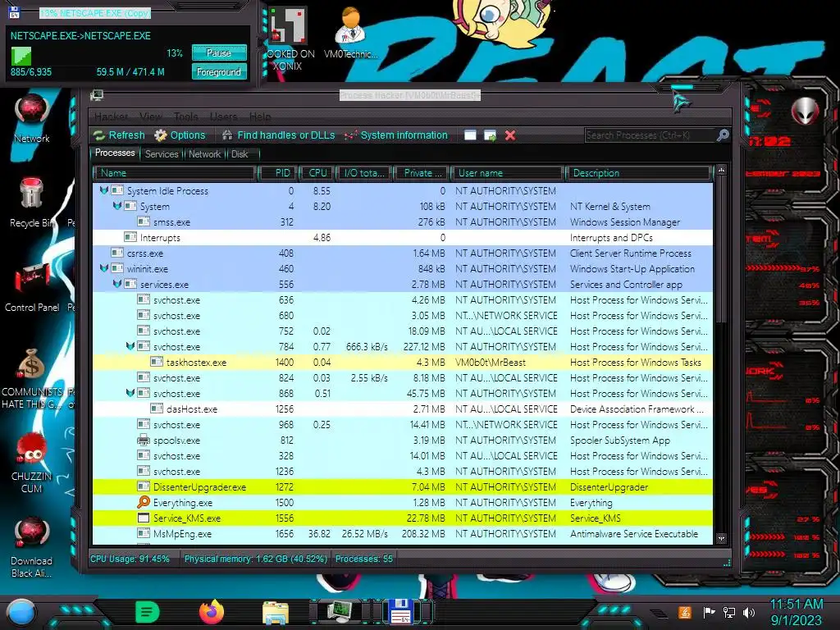Open Find handles or DLLs

[279, 135]
